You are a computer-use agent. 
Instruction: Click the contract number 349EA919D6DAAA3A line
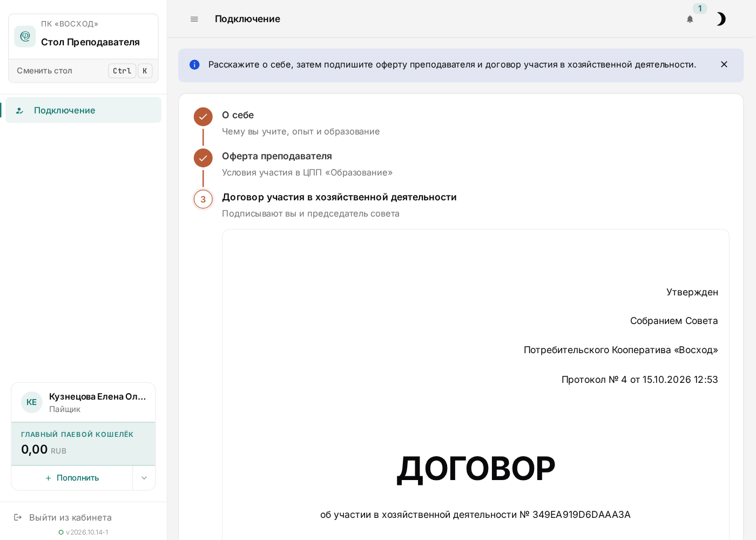pos(475,515)
